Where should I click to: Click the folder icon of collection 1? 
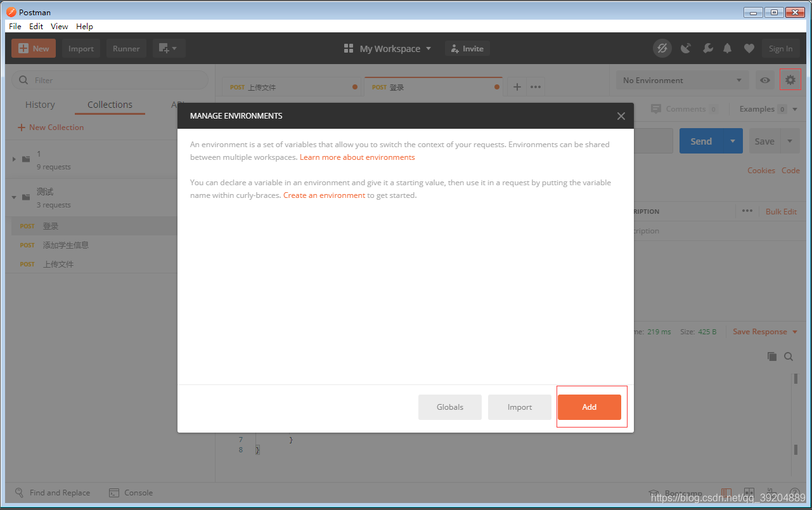(x=26, y=159)
